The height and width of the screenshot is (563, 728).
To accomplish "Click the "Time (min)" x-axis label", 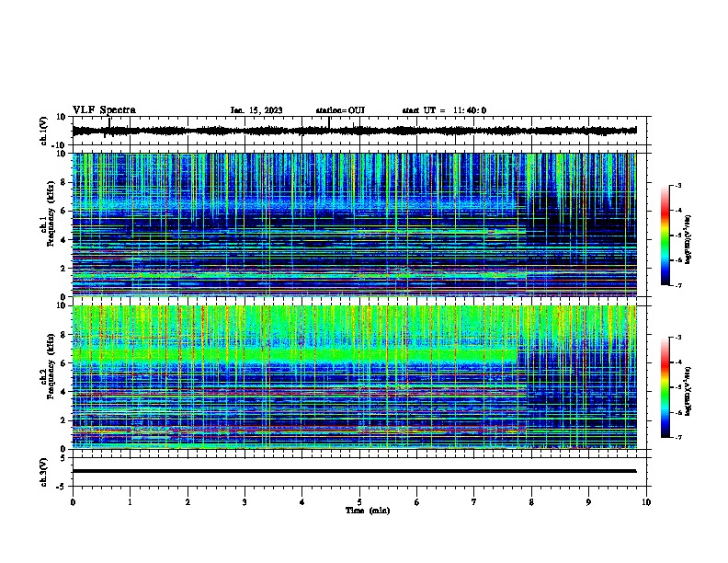I will (x=368, y=511).
